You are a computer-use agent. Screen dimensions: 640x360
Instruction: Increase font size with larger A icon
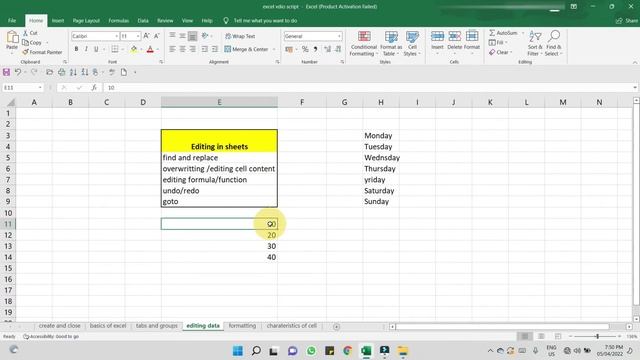click(146, 36)
